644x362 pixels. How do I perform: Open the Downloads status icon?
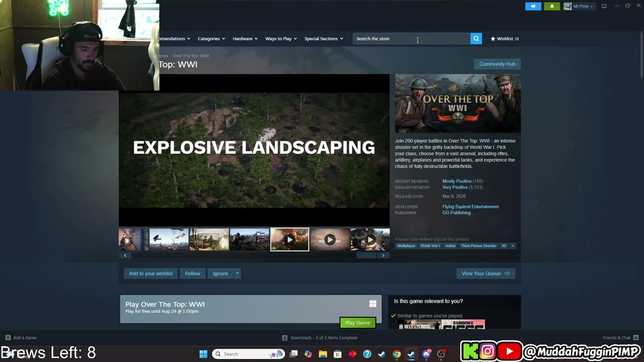click(285, 338)
